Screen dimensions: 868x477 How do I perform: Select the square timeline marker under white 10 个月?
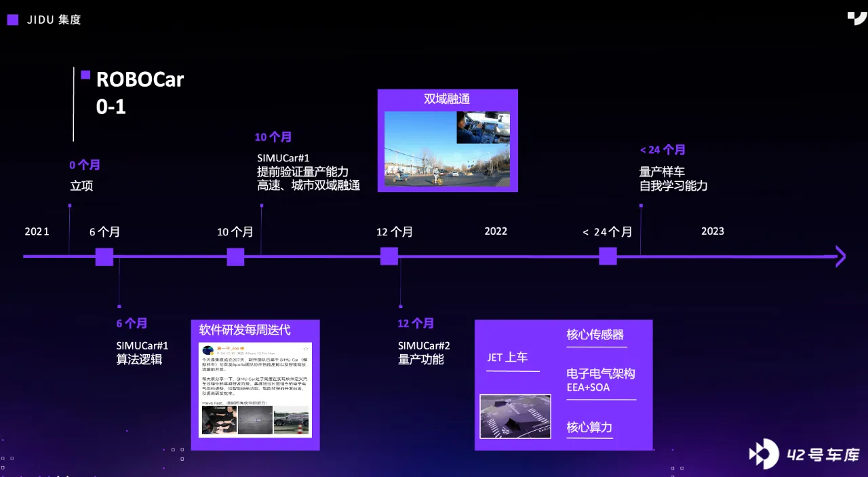[235, 256]
